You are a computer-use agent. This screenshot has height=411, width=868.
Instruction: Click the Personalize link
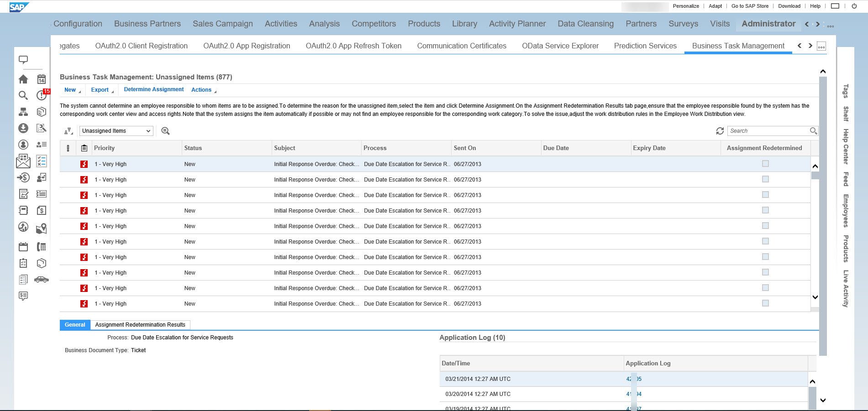point(686,6)
